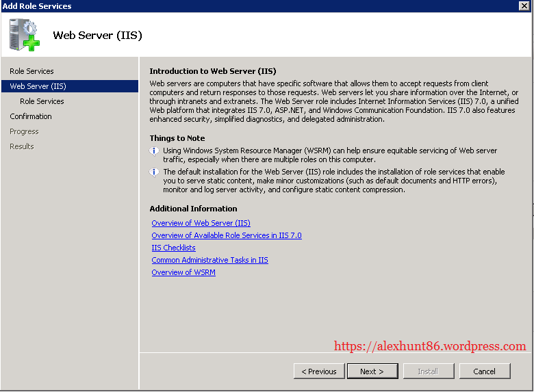534x392 pixels.
Task: Open Overview of Web Server (IIS) link
Action: (x=201, y=223)
